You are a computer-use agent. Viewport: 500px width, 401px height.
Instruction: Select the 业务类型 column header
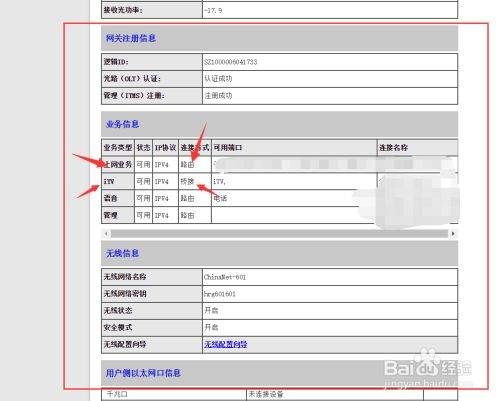click(x=118, y=148)
